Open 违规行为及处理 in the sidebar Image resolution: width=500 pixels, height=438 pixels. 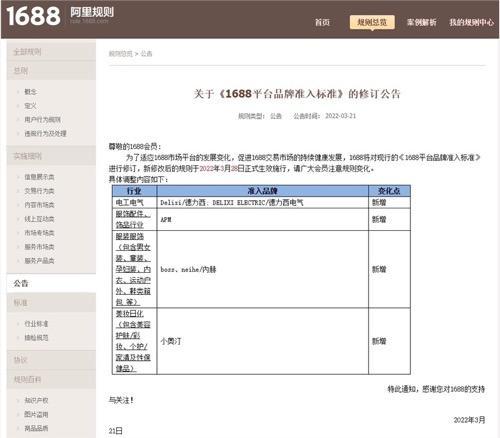[x=45, y=134]
